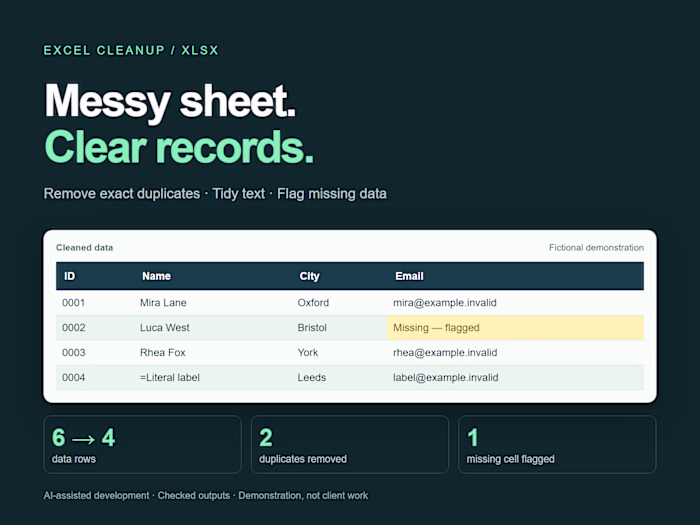The image size is (700, 525).
Task: Select email rhea@example.invalid
Action: click(x=445, y=353)
